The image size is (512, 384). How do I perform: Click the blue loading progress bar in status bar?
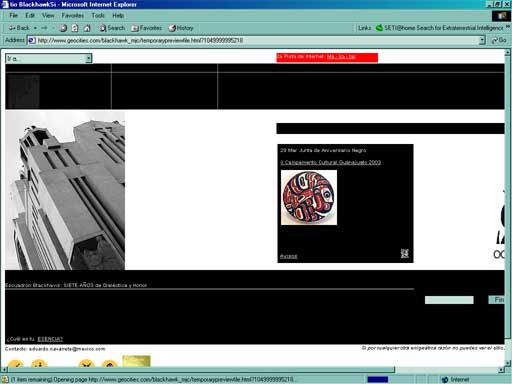(378, 379)
